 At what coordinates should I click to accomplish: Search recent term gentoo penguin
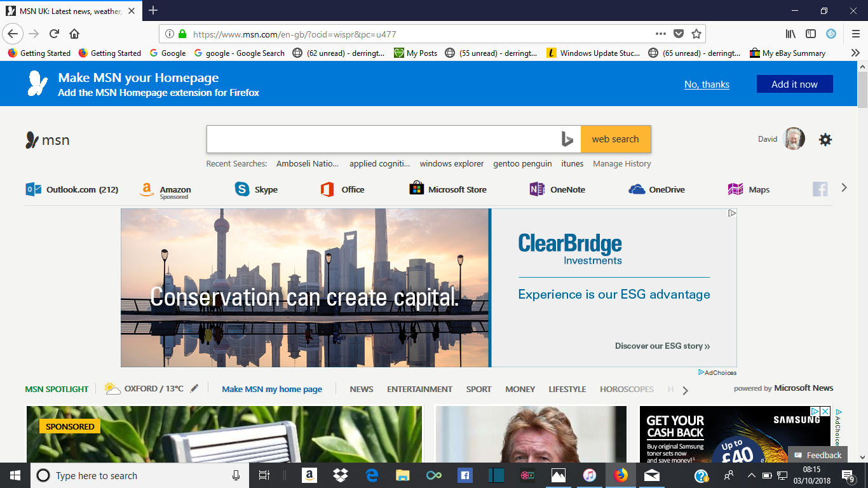pyautogui.click(x=522, y=163)
